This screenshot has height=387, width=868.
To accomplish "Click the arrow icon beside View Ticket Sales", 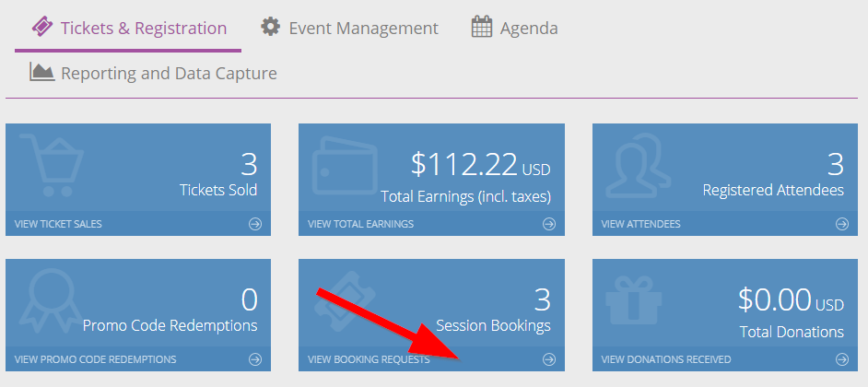I will pos(255,224).
